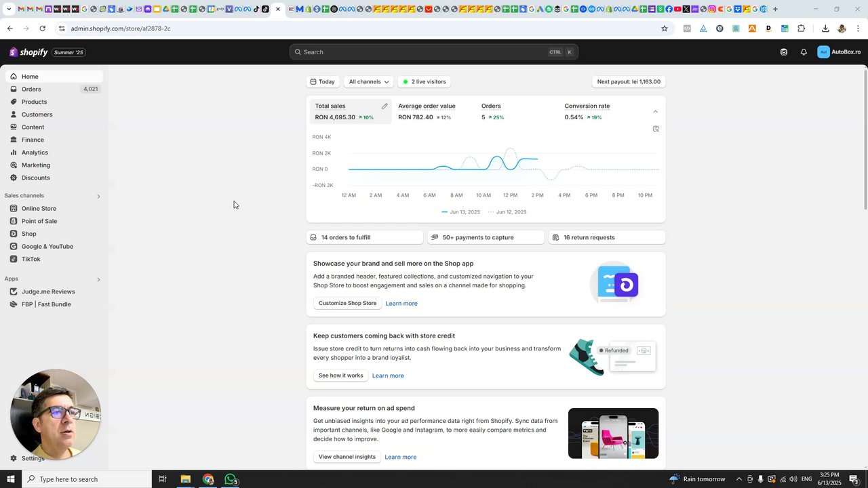Open Task View on taskbar

tap(162, 479)
